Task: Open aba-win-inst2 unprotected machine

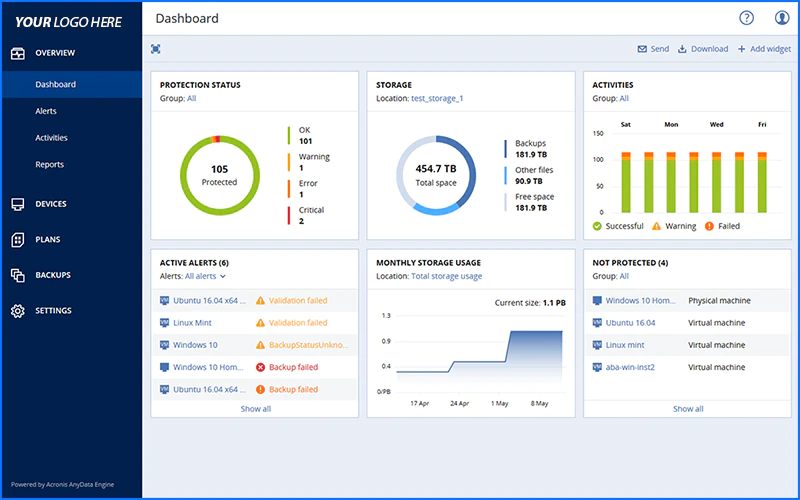Action: click(630, 367)
